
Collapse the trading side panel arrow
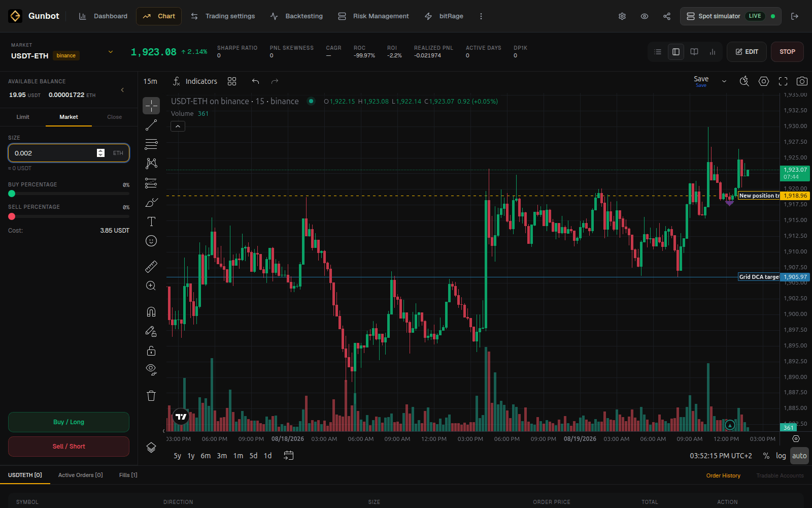click(x=122, y=90)
